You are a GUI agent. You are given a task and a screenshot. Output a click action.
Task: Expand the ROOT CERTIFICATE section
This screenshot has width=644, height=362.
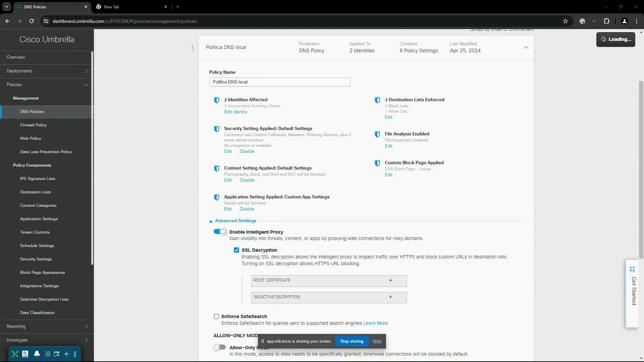329,281
